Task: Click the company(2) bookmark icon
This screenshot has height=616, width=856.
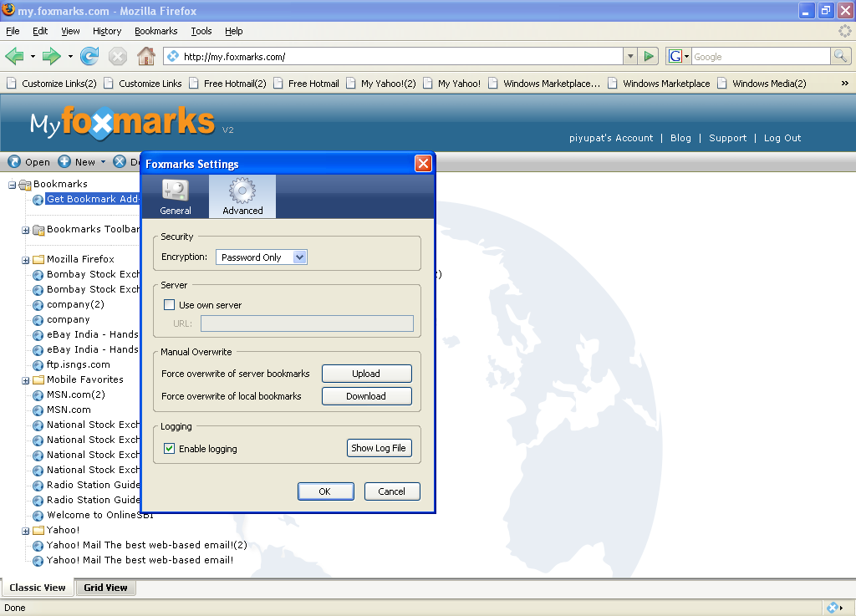Action: click(38, 305)
